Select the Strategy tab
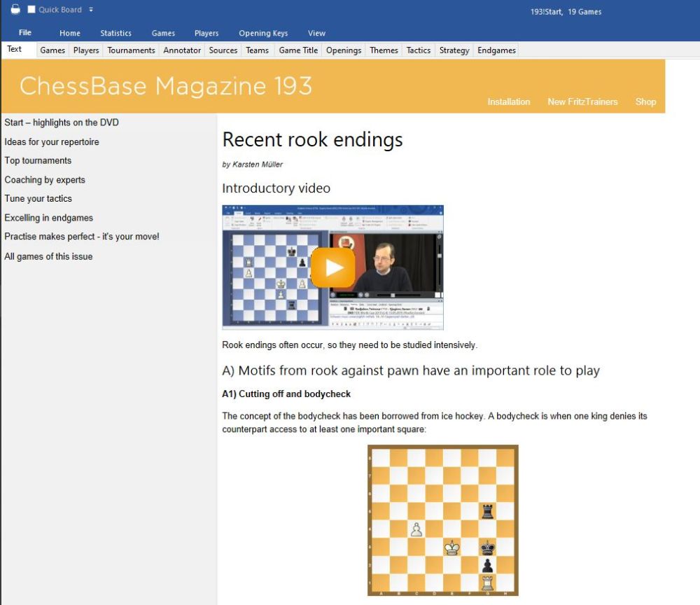 454,50
